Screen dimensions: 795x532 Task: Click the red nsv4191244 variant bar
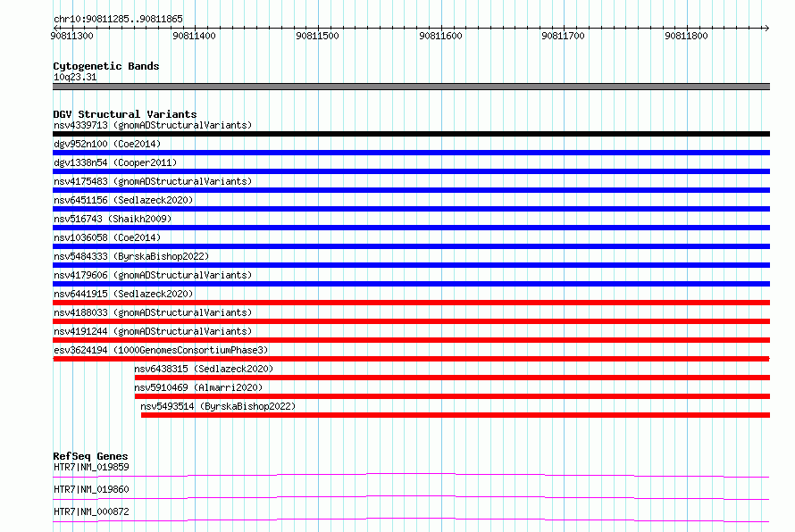[411, 340]
